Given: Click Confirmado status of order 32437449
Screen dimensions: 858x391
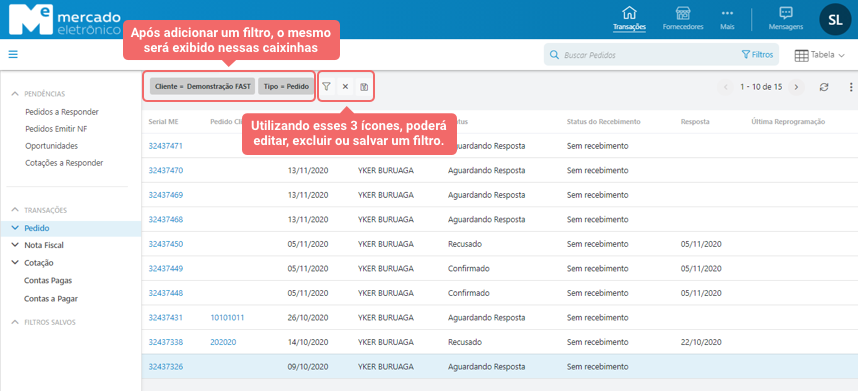Looking at the screenshot, I should click(x=468, y=269).
